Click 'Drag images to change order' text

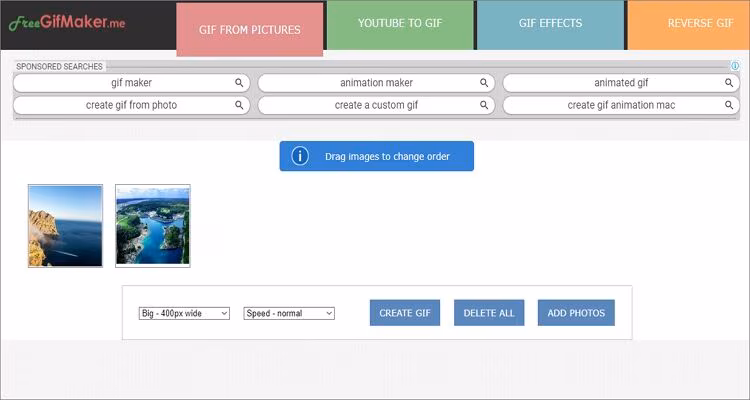pos(387,156)
